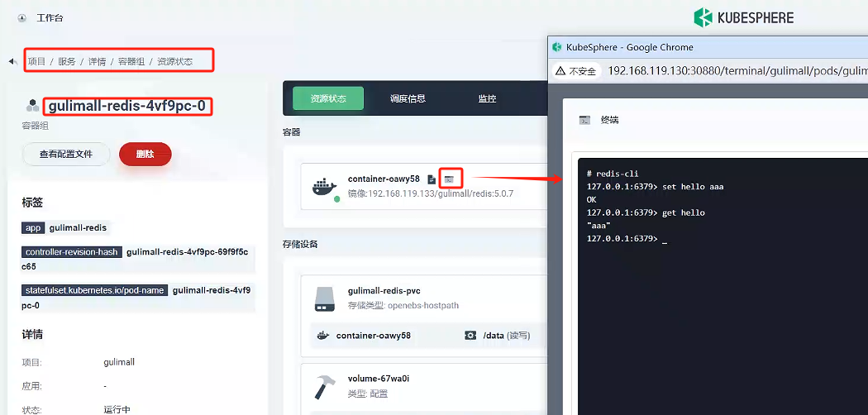Viewport: 868px width, 415px height.
Task: Click the red 删除 button
Action: point(145,154)
